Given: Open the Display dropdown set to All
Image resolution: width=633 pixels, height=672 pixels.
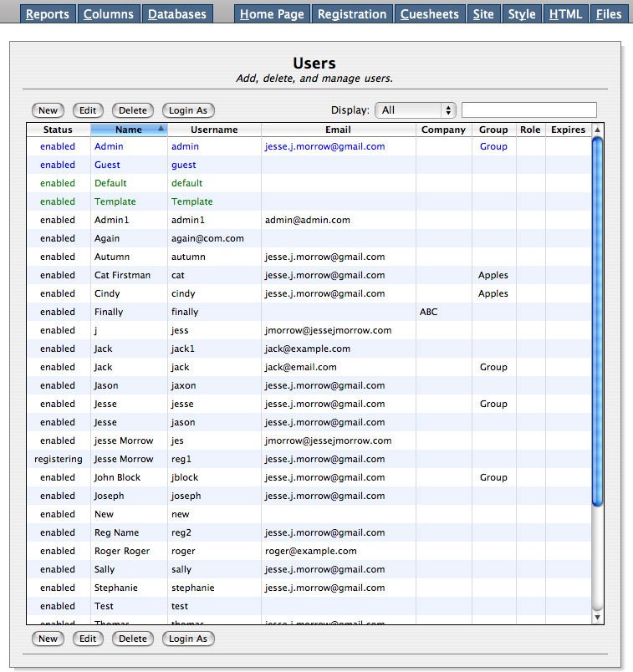Looking at the screenshot, I should 416,110.
